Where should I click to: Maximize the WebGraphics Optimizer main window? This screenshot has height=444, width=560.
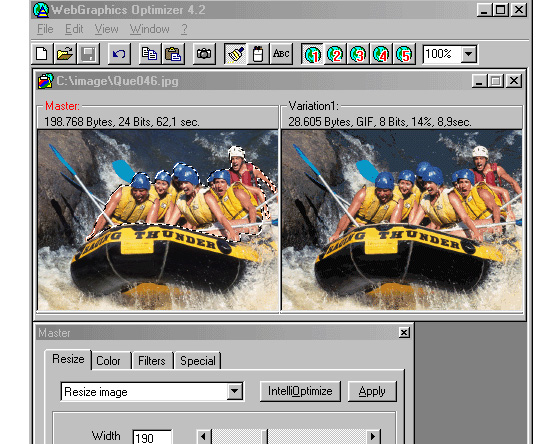click(500, 10)
